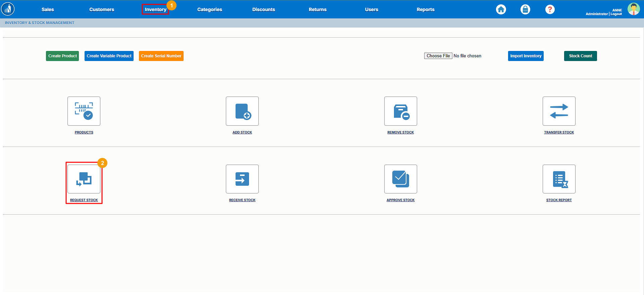This screenshot has width=644, height=295.
Task: Click the Add Stock icon
Action: pos(242,111)
